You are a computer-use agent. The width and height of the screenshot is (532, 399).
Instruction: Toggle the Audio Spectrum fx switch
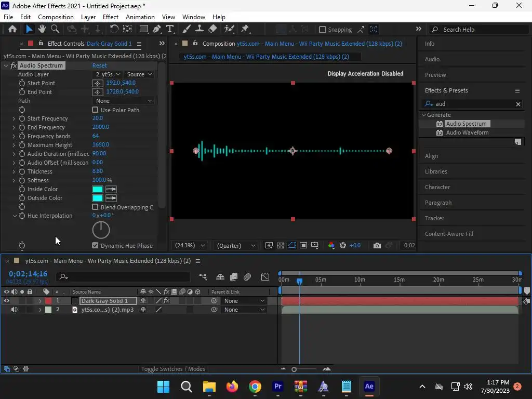pos(14,65)
